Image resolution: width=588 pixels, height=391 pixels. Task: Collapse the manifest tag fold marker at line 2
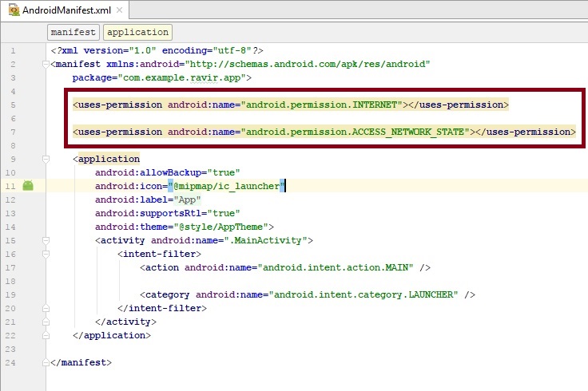[x=46, y=64]
